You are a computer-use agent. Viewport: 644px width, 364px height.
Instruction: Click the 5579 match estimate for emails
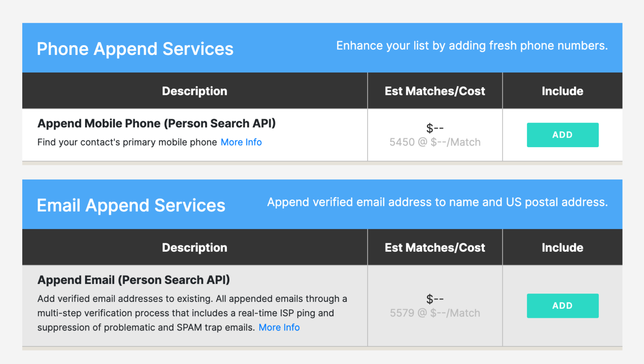tap(434, 312)
